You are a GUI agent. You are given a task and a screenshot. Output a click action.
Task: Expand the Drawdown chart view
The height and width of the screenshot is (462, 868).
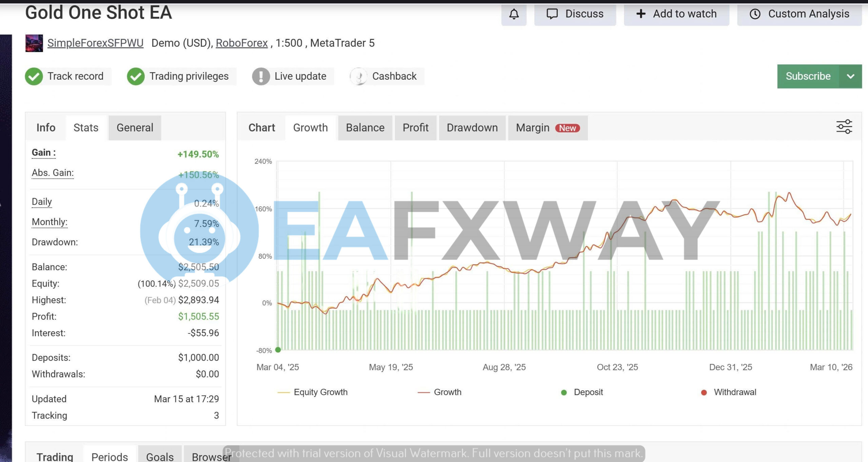pyautogui.click(x=472, y=128)
